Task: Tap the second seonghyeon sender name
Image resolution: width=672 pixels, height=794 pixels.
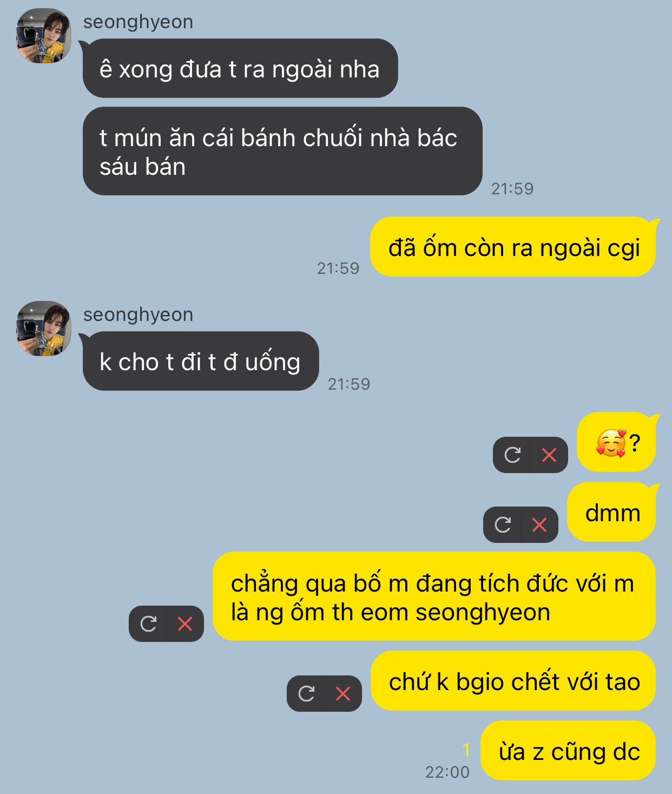Action: point(138,314)
